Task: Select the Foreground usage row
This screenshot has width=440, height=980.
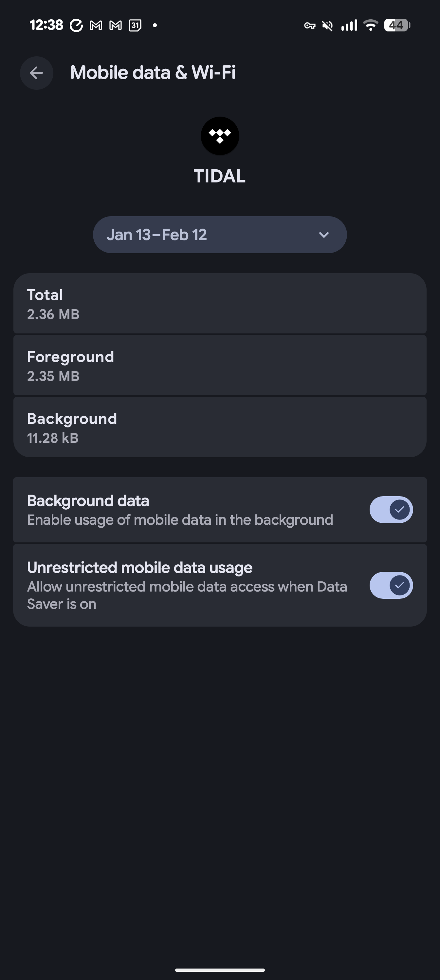Action: coord(219,366)
